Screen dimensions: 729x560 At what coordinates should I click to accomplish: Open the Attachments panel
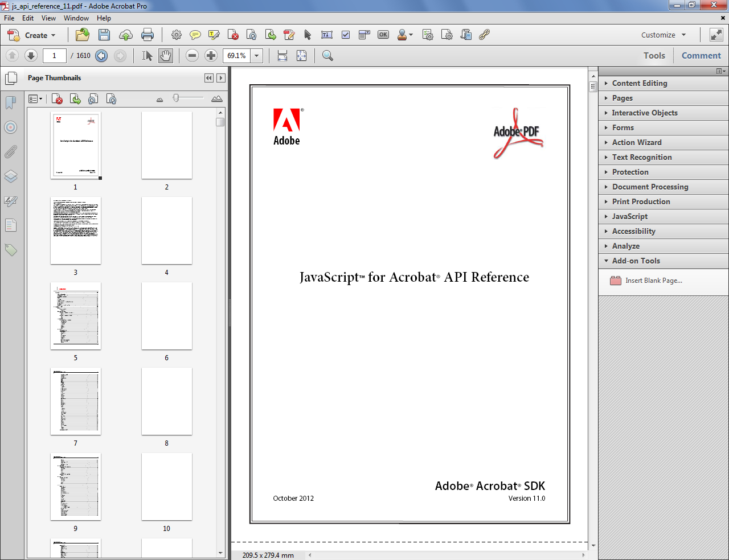click(x=11, y=151)
